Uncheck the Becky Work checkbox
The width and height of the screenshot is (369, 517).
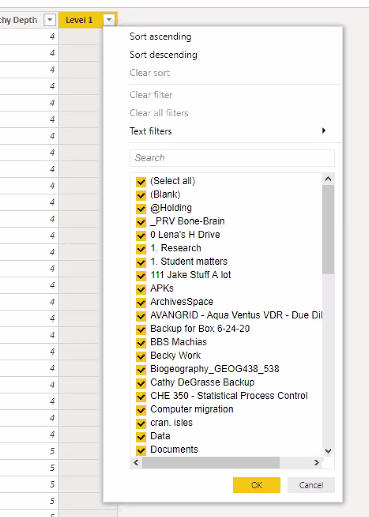coord(141,356)
